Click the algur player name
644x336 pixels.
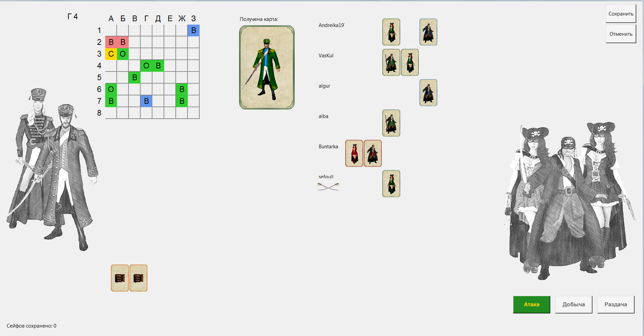[x=324, y=86]
